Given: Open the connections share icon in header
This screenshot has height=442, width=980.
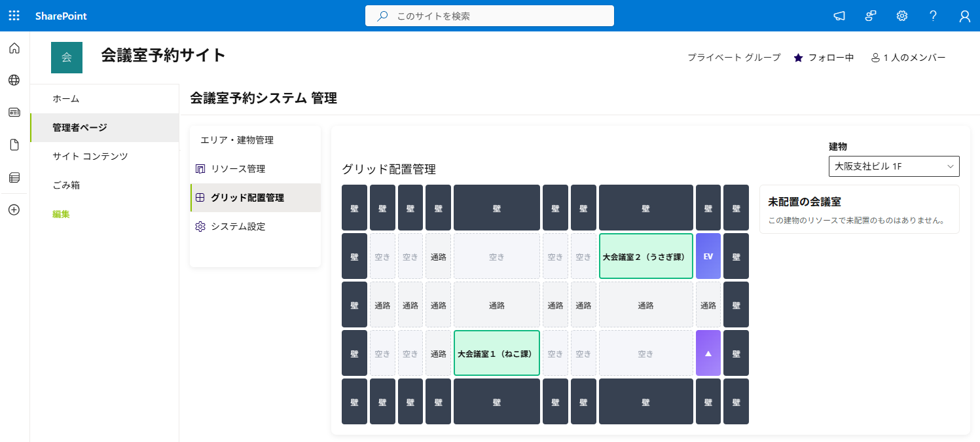Looking at the screenshot, I should [x=871, y=16].
